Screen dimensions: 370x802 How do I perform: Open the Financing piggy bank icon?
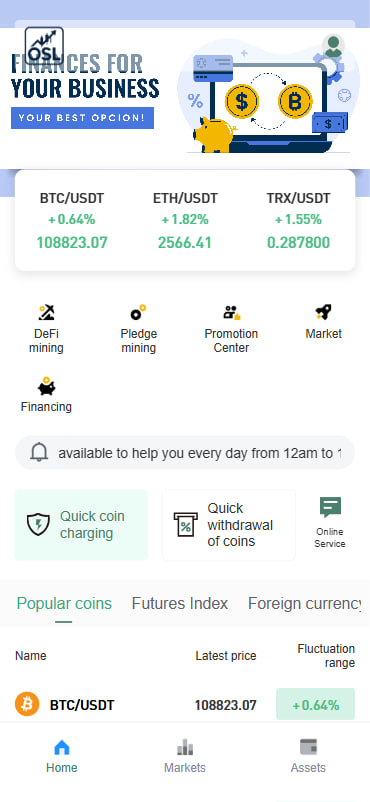46,386
